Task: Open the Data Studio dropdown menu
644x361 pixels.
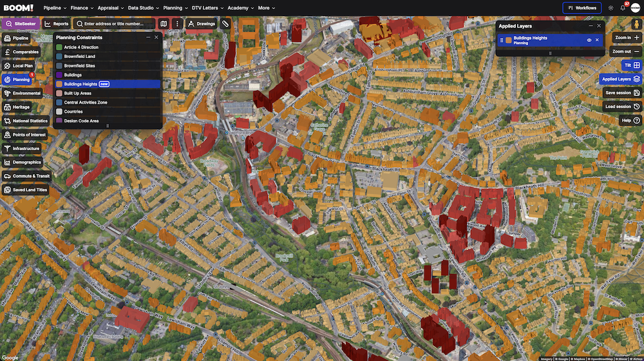Action: [144, 8]
